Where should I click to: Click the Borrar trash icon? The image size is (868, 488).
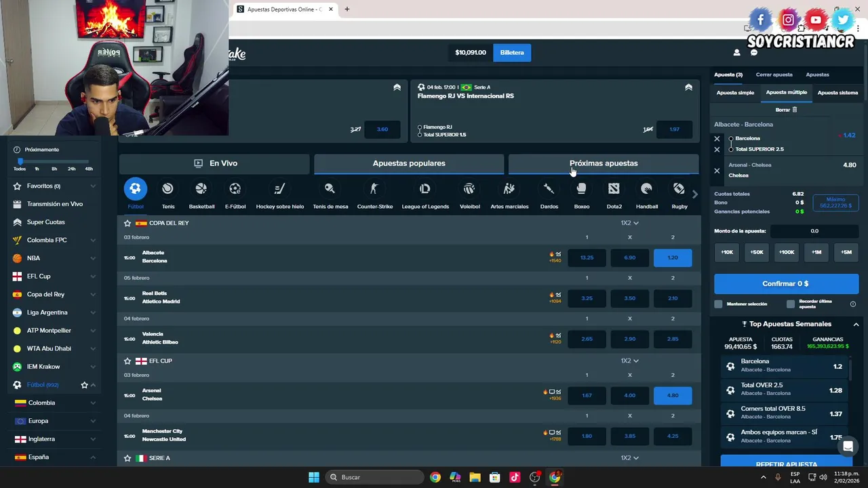click(x=794, y=110)
